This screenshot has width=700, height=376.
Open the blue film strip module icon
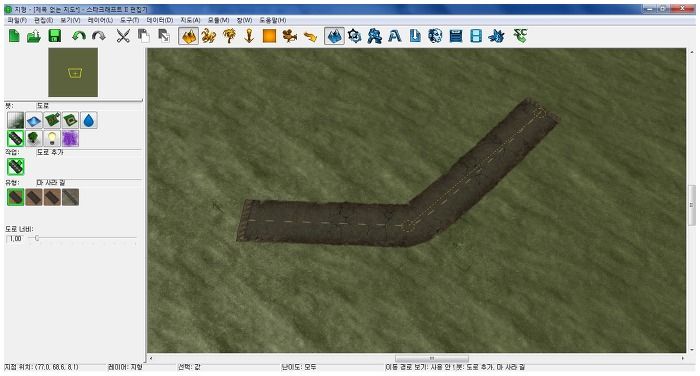[x=476, y=36]
